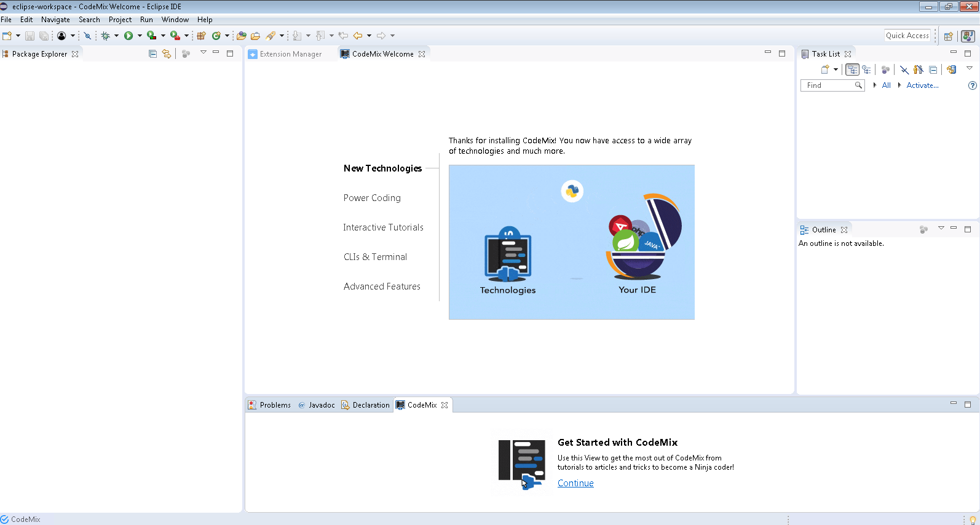Select Power Coding in welcome list
Image resolution: width=980 pixels, height=525 pixels.
point(372,198)
